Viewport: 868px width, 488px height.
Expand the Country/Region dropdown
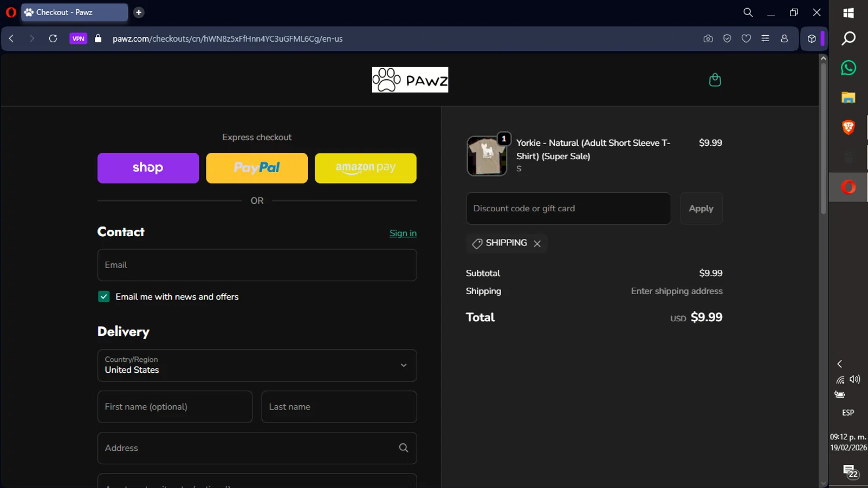[x=257, y=365]
